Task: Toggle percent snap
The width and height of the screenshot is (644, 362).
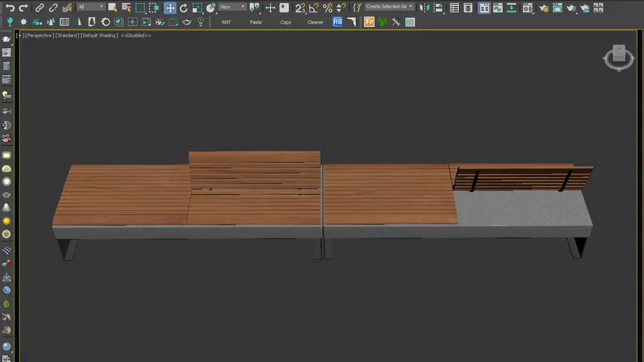Action: 327,8
